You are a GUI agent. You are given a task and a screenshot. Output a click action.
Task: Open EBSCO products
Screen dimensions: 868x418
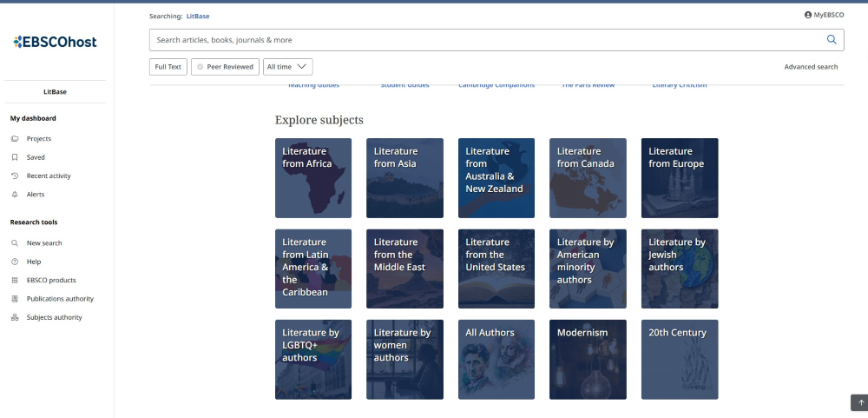[51, 280]
